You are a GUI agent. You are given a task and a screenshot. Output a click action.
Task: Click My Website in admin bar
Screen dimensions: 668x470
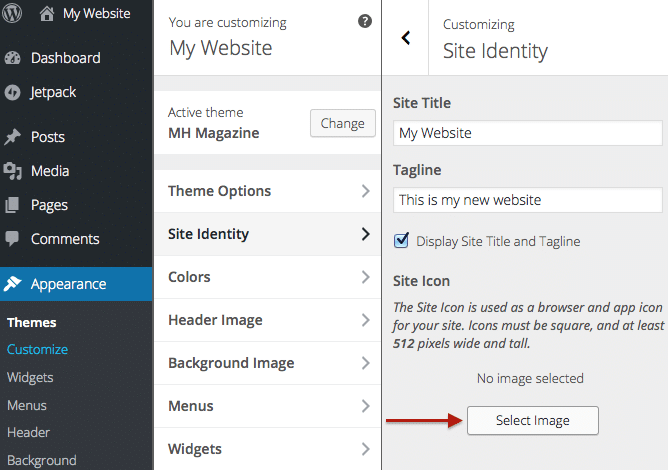point(97,14)
